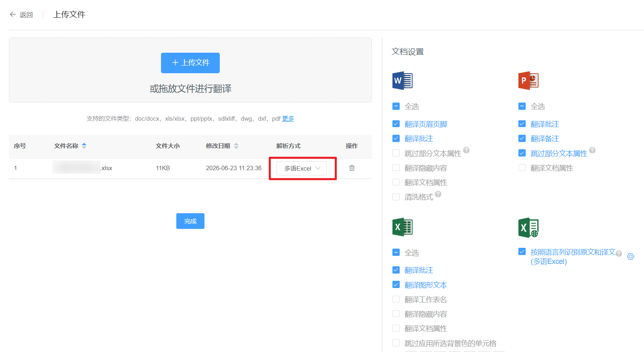The width and height of the screenshot is (644, 352).
Task: Sort by 文件名称 using sort arrows
Action: coord(84,146)
